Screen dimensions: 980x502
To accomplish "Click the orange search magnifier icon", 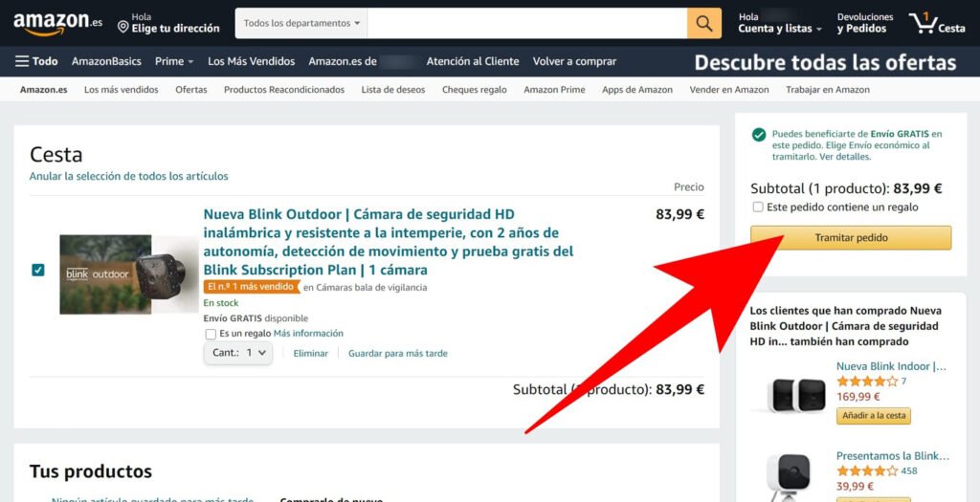I will (x=703, y=23).
